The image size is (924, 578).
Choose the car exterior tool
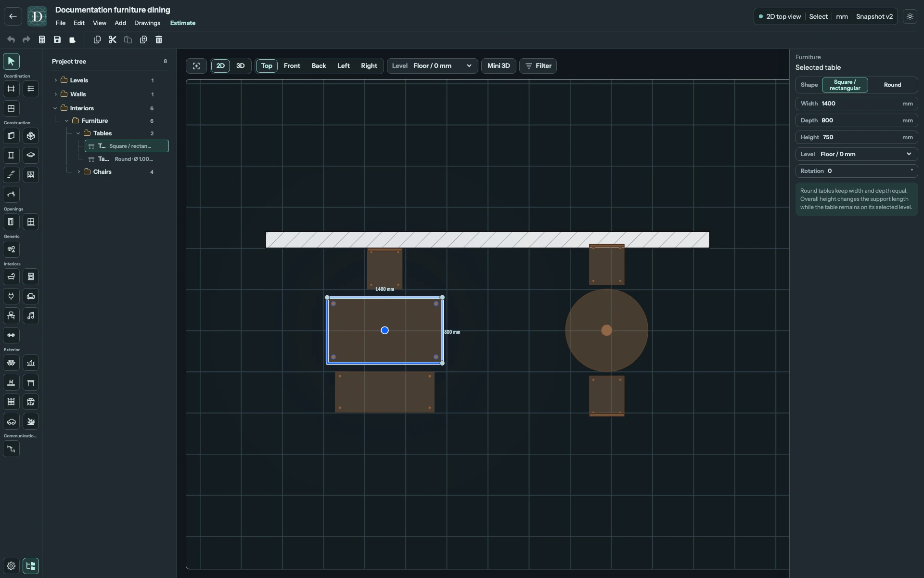(x=11, y=421)
